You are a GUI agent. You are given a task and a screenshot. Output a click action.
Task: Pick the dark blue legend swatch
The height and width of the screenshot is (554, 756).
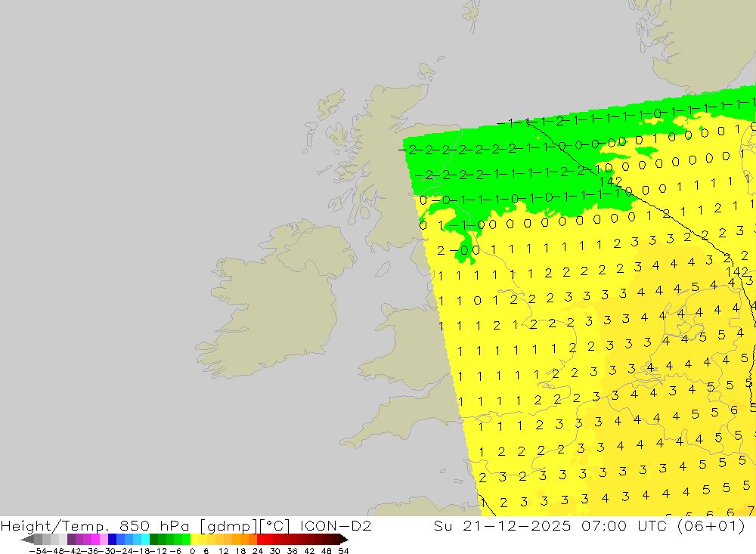[x=113, y=540]
